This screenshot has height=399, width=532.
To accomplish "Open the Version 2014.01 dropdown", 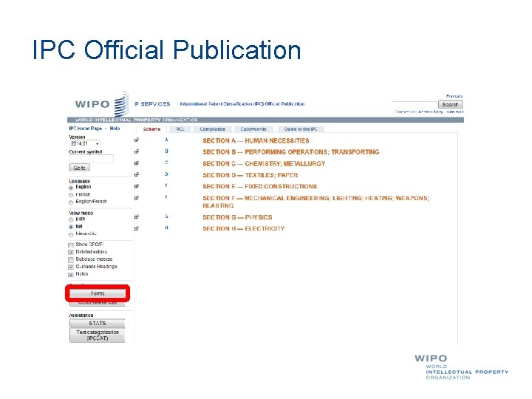I will pos(84,144).
